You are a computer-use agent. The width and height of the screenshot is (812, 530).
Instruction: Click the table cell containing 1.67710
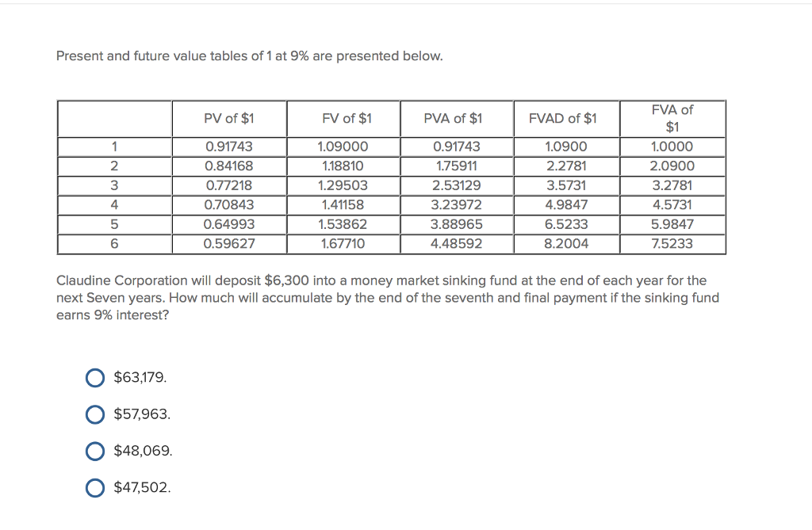344,244
